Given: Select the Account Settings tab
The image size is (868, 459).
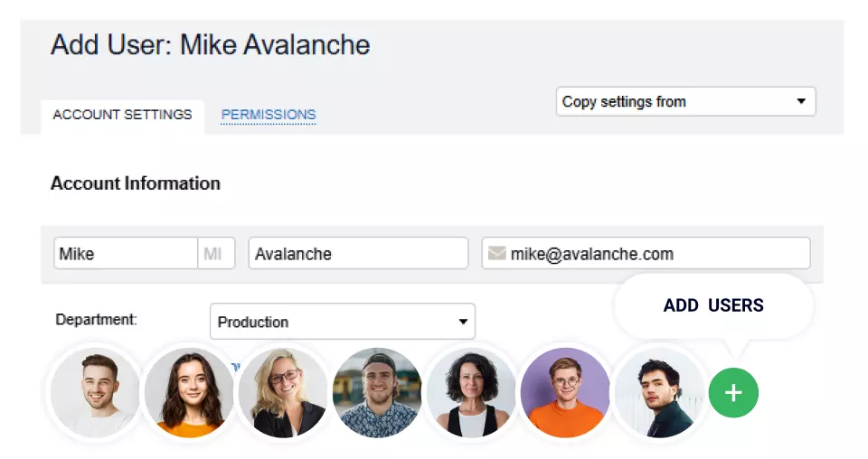Looking at the screenshot, I should tap(122, 115).
